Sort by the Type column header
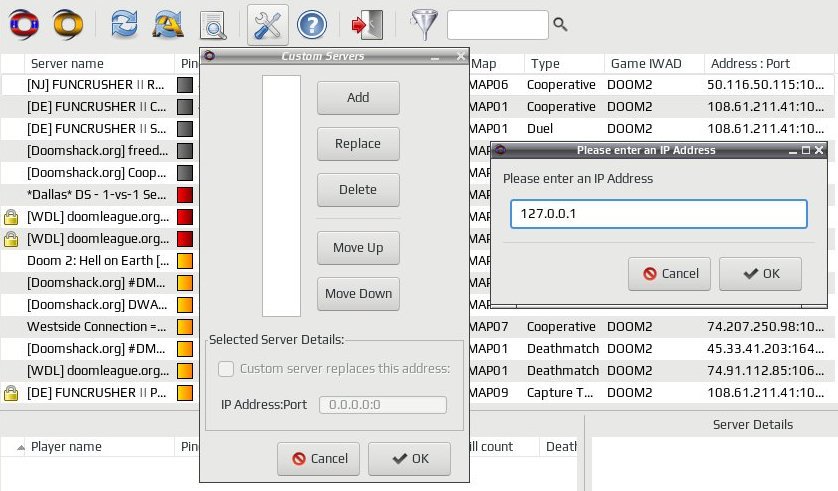 pos(564,64)
